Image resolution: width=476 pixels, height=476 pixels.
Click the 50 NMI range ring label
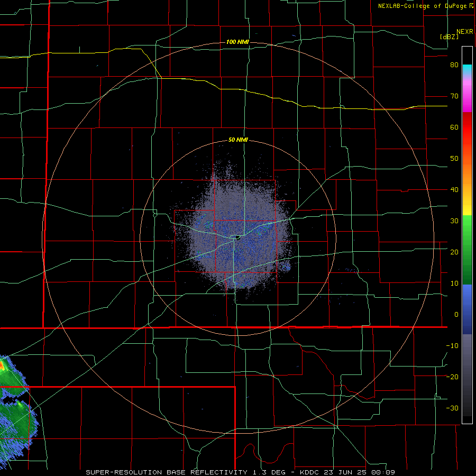click(x=238, y=140)
